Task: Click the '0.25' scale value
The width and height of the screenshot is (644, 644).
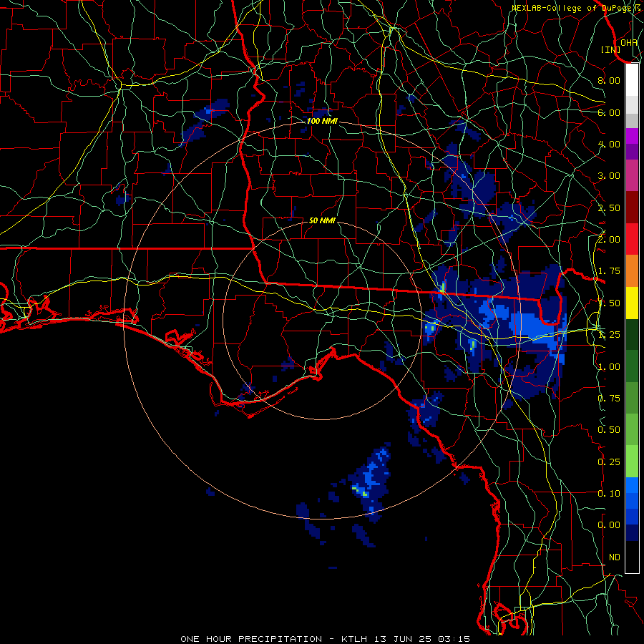Action: tap(609, 462)
